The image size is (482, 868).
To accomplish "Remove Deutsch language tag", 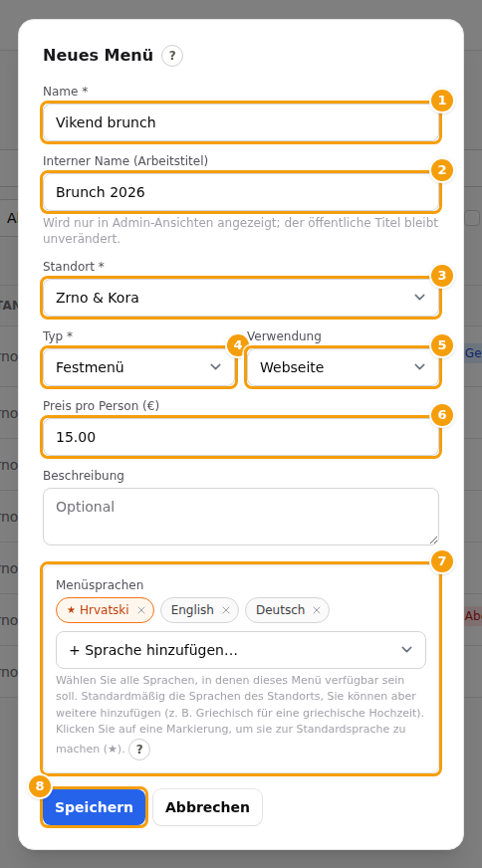I will coord(317,610).
